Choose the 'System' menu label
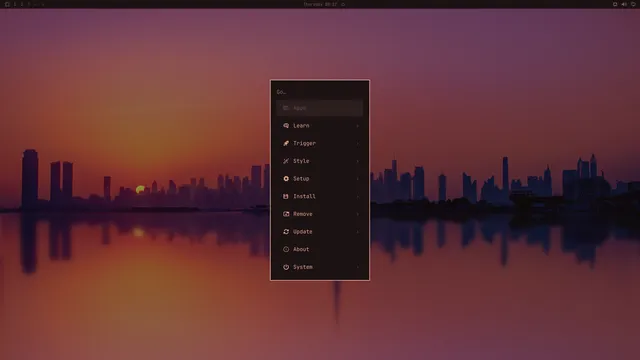The image size is (640, 360). tap(303, 267)
